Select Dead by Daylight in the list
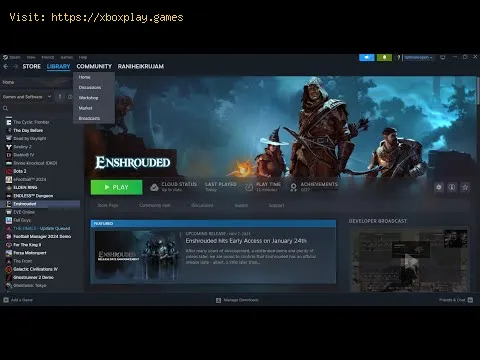The width and height of the screenshot is (480, 360). (x=30, y=138)
